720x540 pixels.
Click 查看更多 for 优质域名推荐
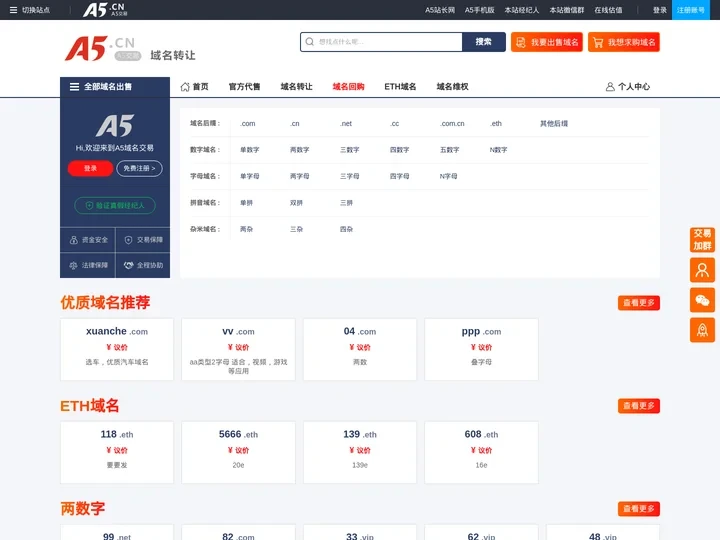639,303
